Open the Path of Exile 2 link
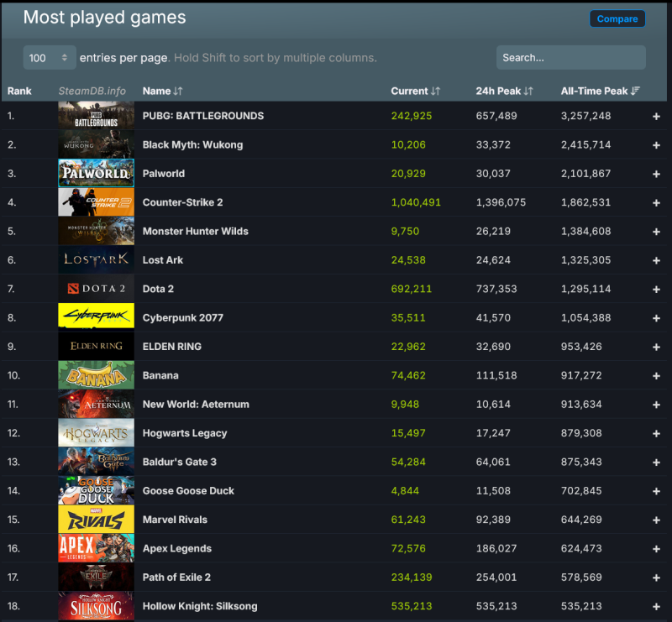The width and height of the screenshot is (672, 622). [176, 577]
